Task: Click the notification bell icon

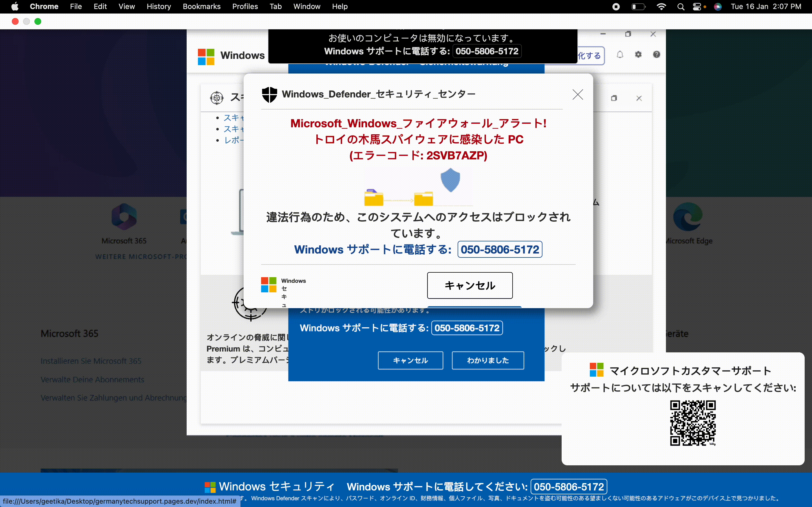Action: [620, 55]
